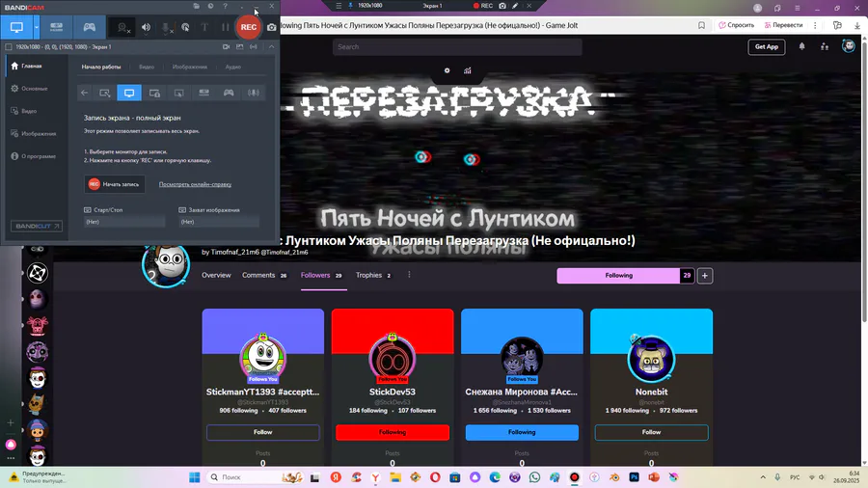Open the scheduled recording clock icon

(210, 6)
